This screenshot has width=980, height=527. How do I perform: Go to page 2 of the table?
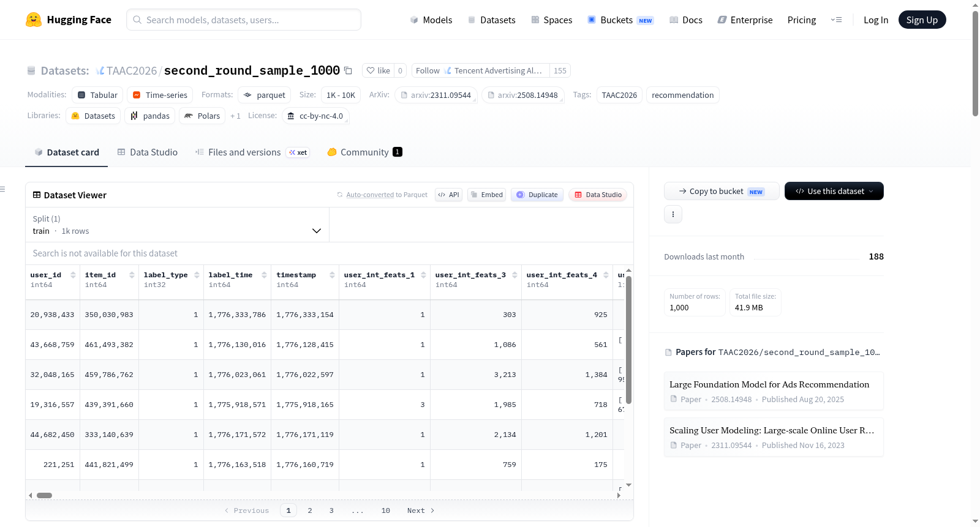coord(310,510)
